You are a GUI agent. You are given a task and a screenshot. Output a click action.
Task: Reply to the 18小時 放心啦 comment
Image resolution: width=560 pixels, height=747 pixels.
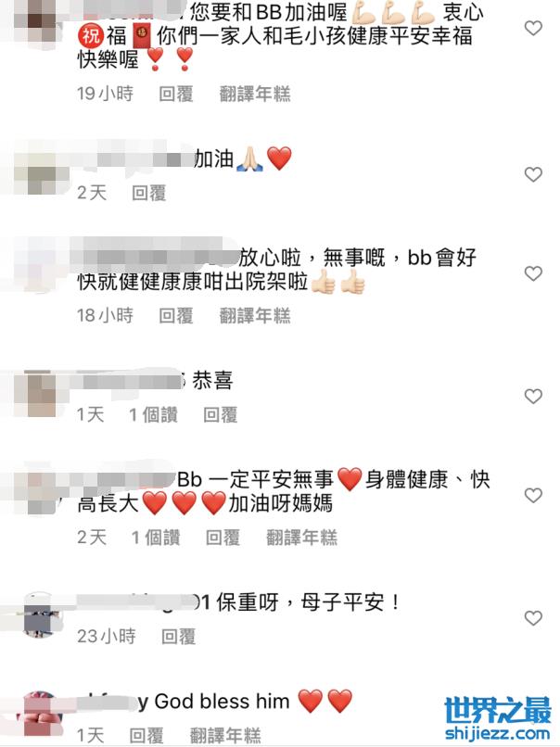pos(176,315)
